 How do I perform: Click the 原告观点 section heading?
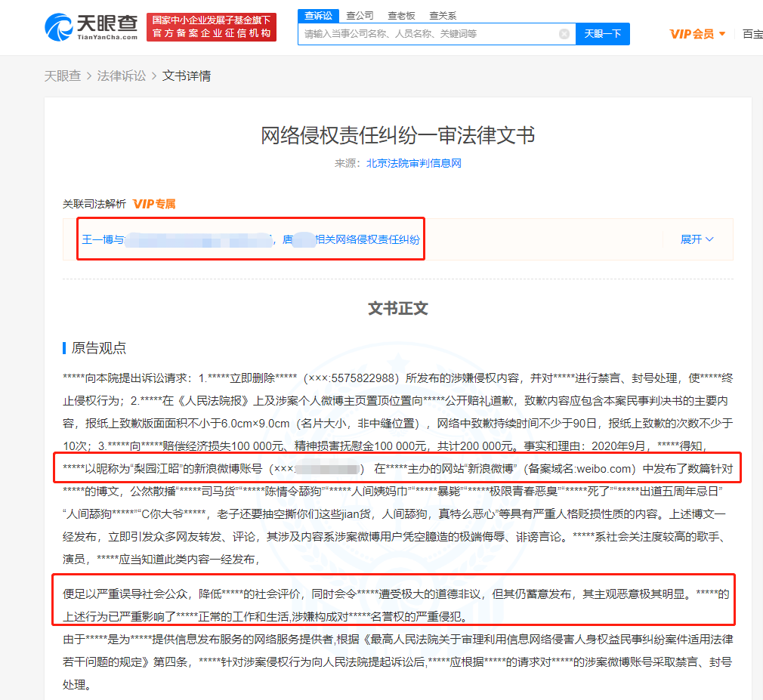[x=98, y=348]
